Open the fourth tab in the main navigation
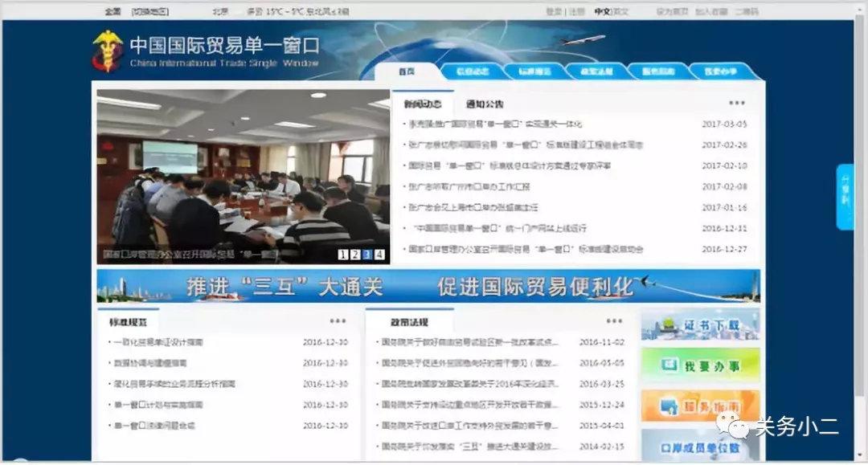This screenshot has width=868, height=465. [x=596, y=71]
